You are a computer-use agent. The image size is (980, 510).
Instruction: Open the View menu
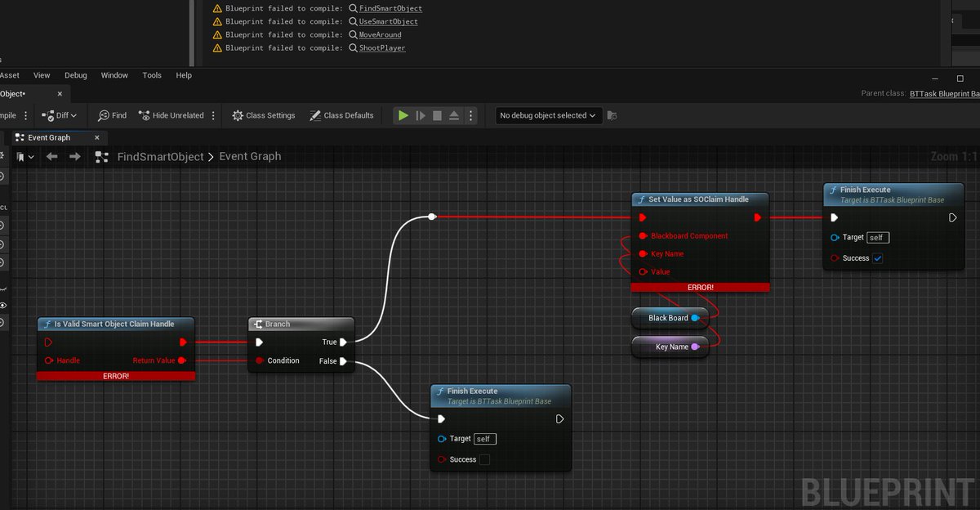[x=42, y=75]
